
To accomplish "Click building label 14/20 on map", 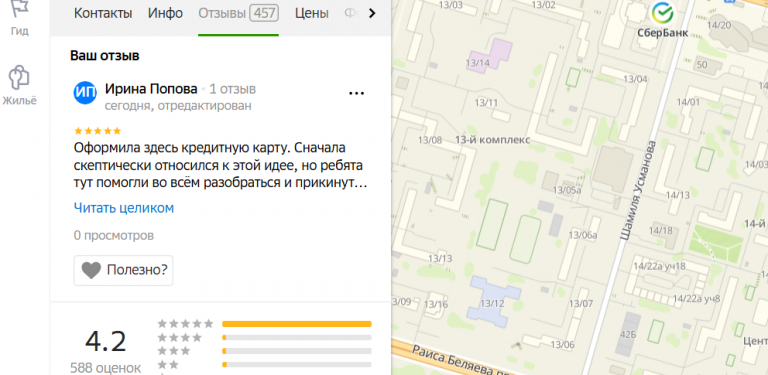I will [719, 25].
